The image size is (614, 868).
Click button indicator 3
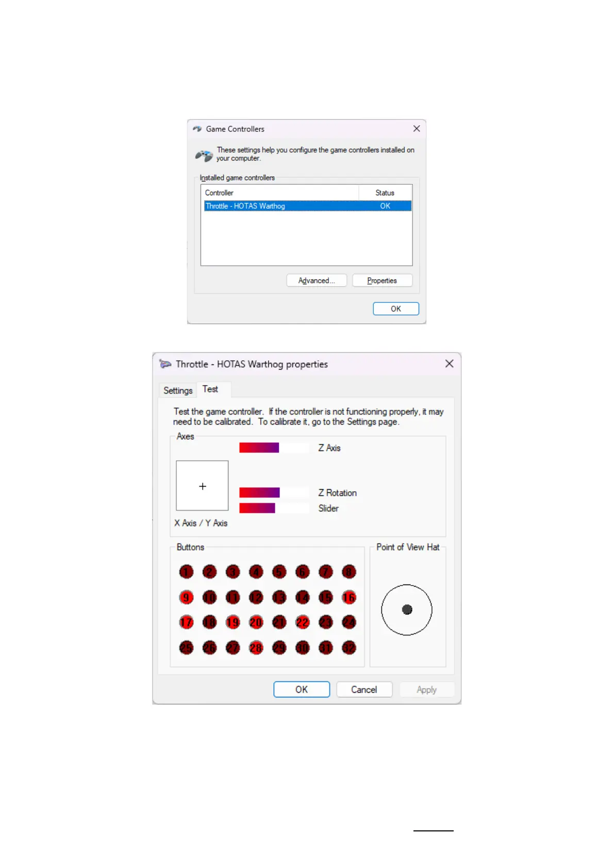(233, 572)
